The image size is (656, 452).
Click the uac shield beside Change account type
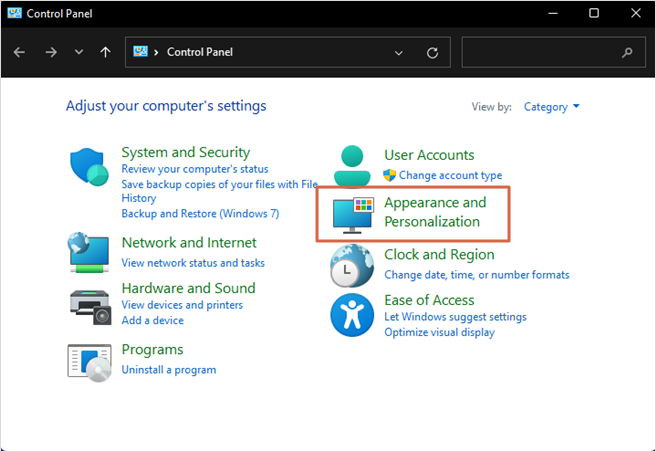[390, 175]
